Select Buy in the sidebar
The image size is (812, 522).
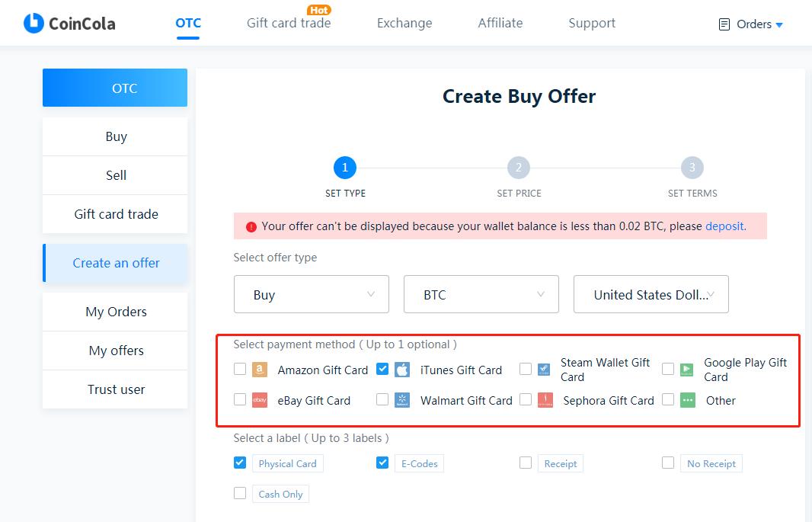coord(115,136)
